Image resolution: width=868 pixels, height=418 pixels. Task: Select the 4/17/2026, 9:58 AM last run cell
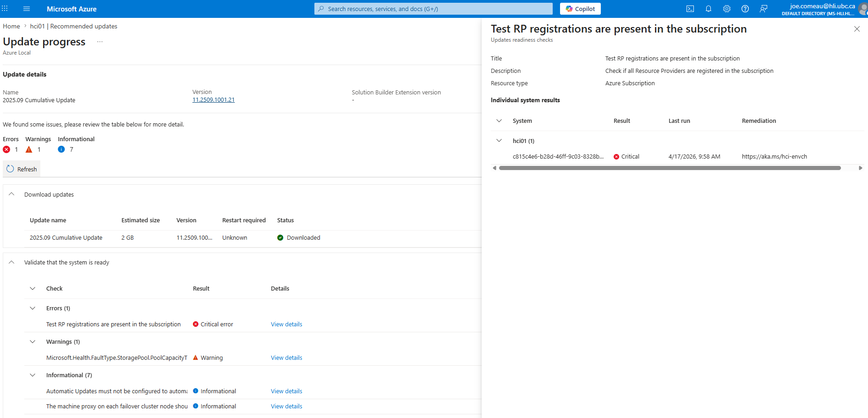click(x=694, y=156)
